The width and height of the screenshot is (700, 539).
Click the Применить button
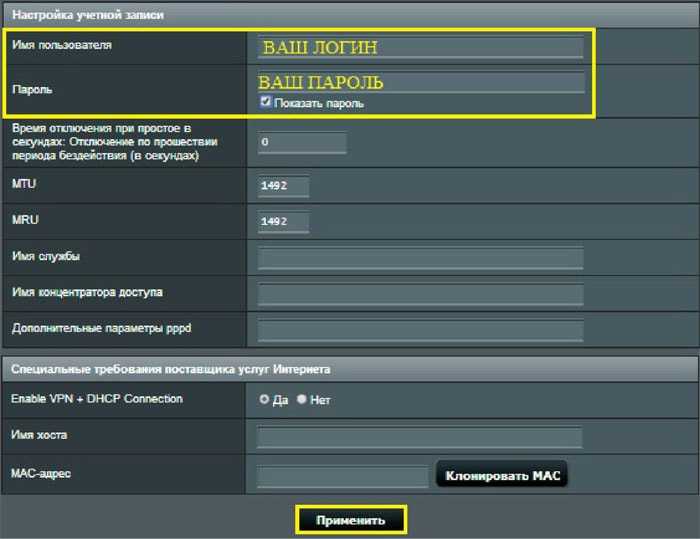coord(350,520)
